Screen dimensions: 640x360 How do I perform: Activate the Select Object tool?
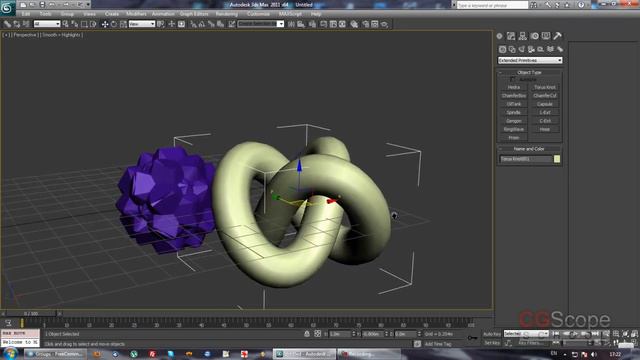tap(65, 24)
